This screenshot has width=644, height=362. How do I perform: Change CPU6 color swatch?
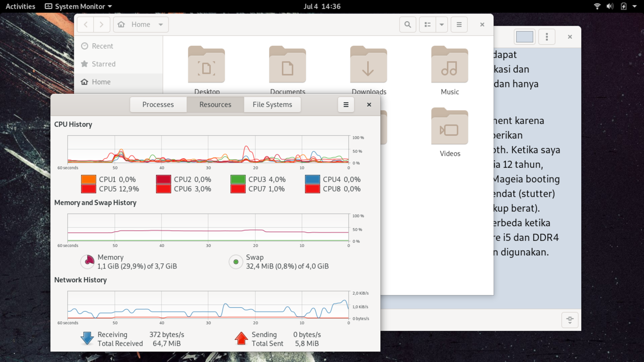tap(163, 189)
